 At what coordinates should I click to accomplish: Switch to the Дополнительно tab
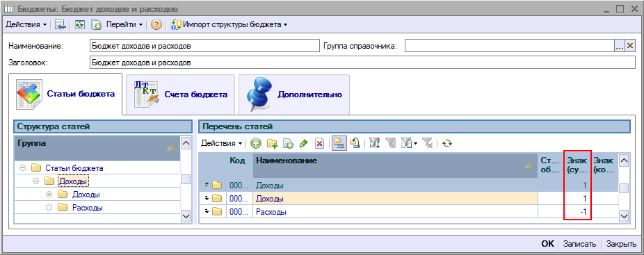click(293, 94)
